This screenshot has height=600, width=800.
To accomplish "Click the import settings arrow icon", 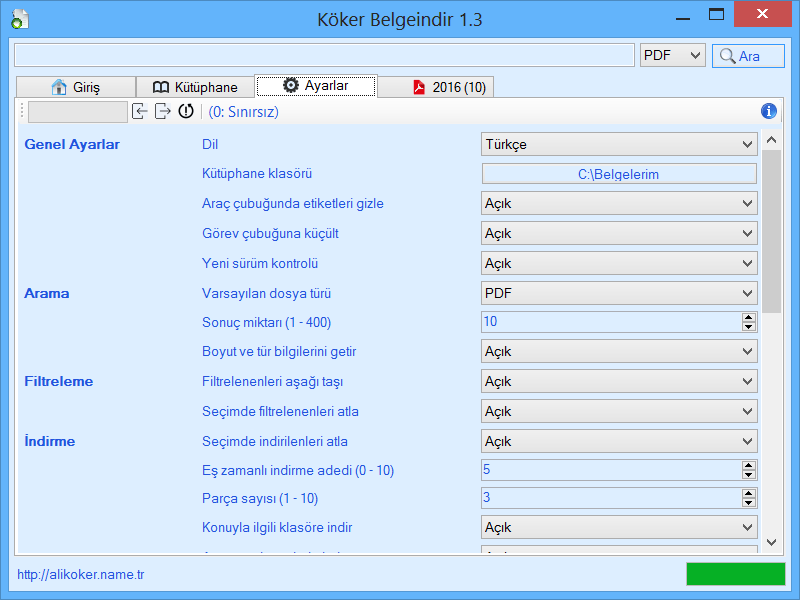I will [x=140, y=111].
